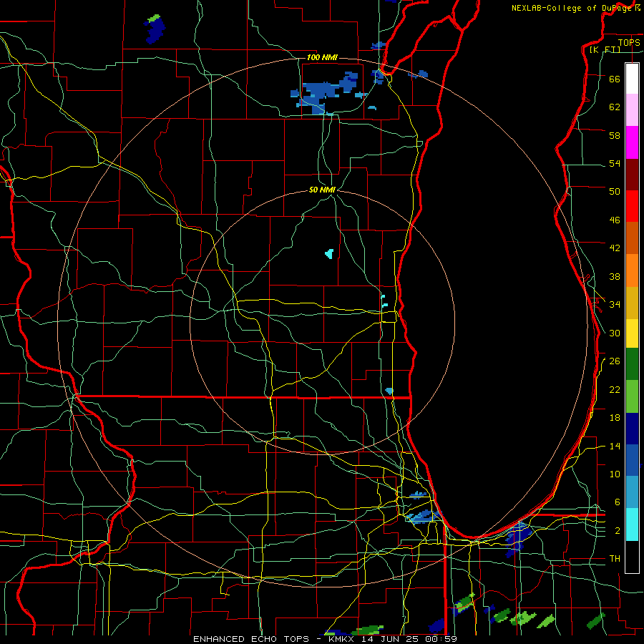644x644 pixels.
Task: Click the "14 JUN 25" date text
Action: (x=391, y=639)
